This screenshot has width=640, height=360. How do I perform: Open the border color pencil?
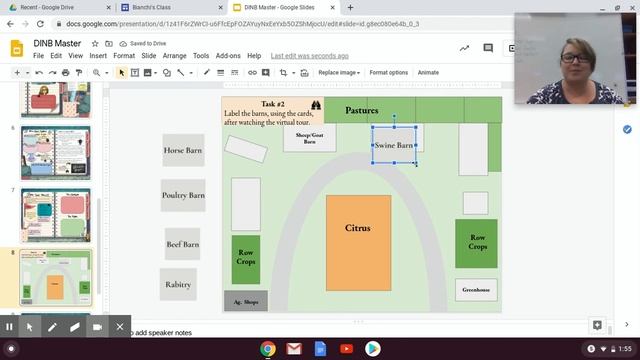coord(207,73)
